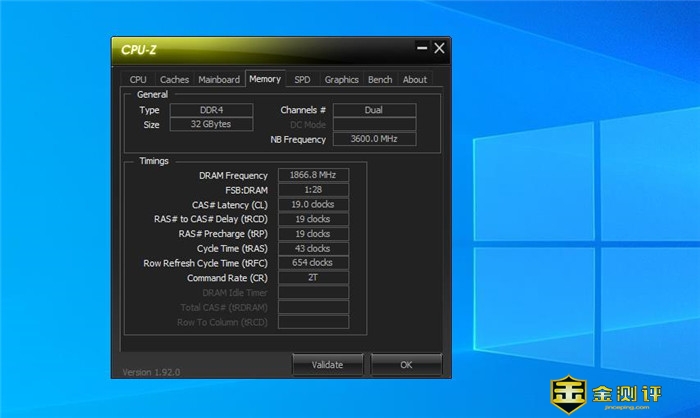Minimize the CPU-Z window
Viewport: 700px width, 418px height.
420,48
